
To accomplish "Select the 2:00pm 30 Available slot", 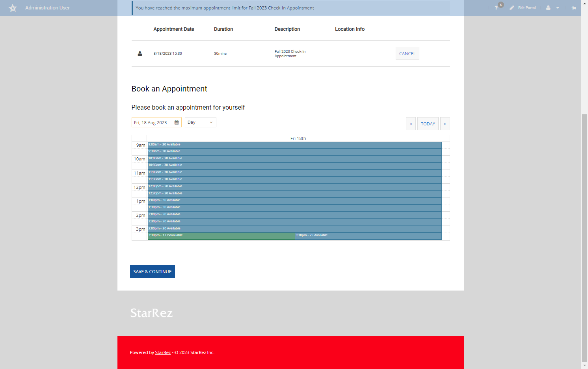I will pos(295,215).
